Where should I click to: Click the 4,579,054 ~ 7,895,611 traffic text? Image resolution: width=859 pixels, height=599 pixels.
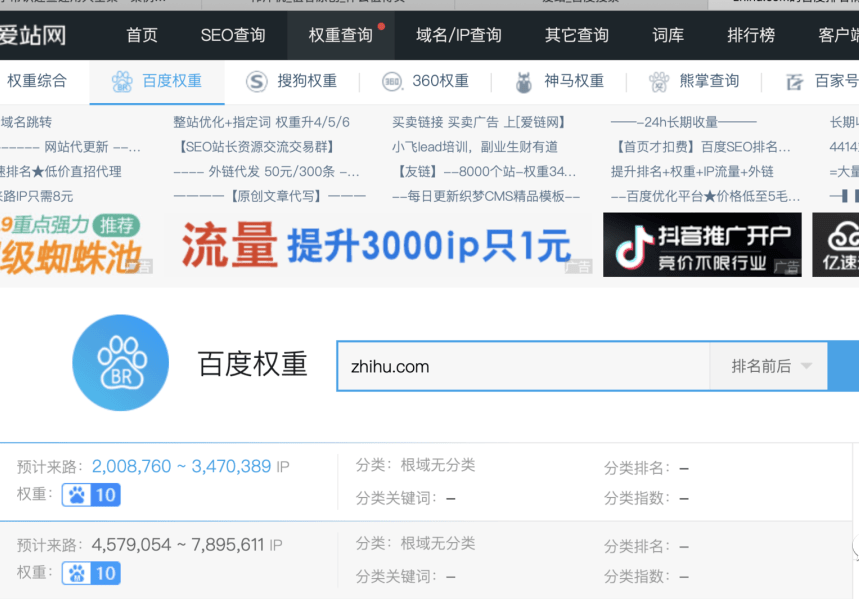pos(178,545)
